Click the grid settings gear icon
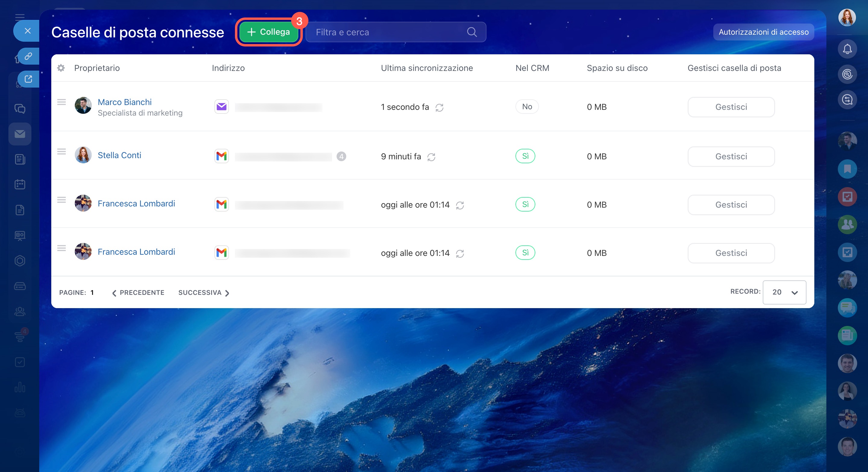This screenshot has height=472, width=868. click(61, 68)
